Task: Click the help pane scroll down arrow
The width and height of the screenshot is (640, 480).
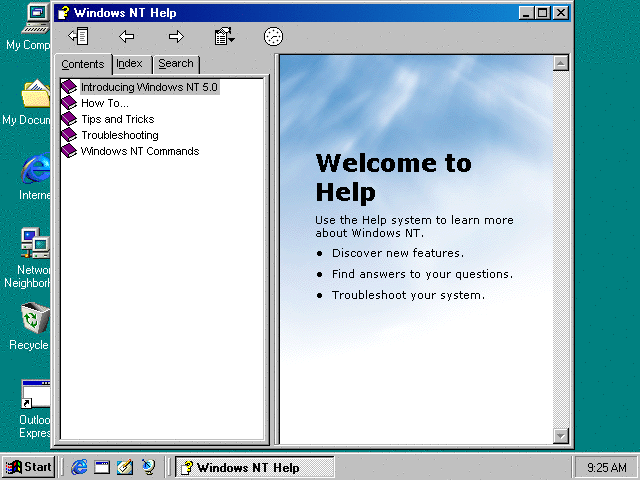Action: 561,436
